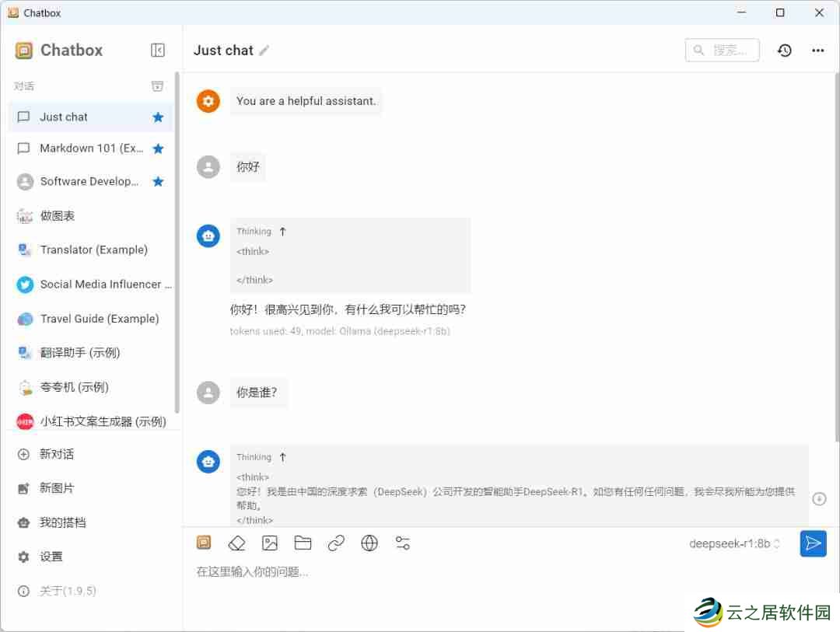This screenshot has width=840, height=632.
Task: Open chat history with the clock icon
Action: point(785,50)
